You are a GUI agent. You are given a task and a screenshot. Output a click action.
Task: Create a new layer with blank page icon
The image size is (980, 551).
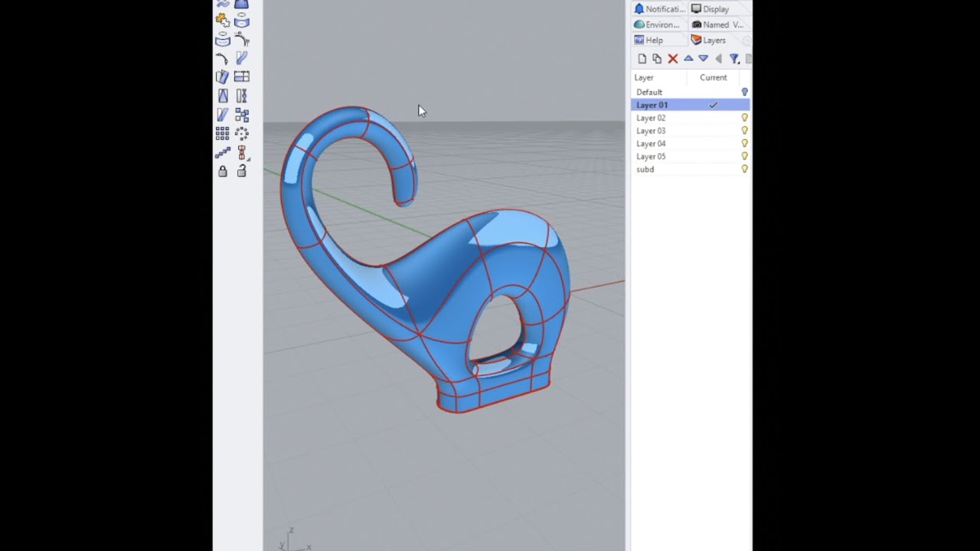[642, 59]
